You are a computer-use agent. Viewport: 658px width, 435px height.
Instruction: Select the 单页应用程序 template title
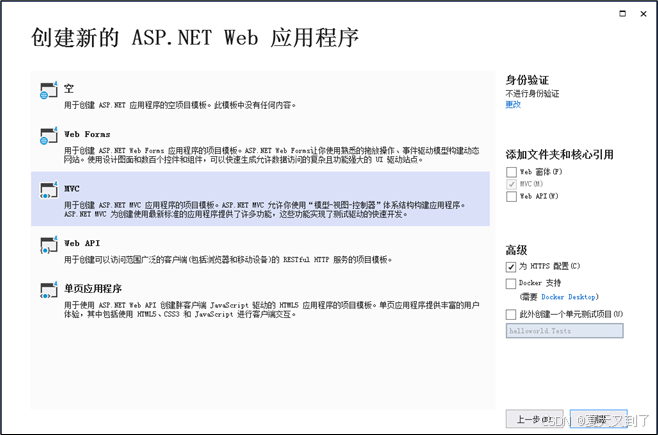click(93, 289)
